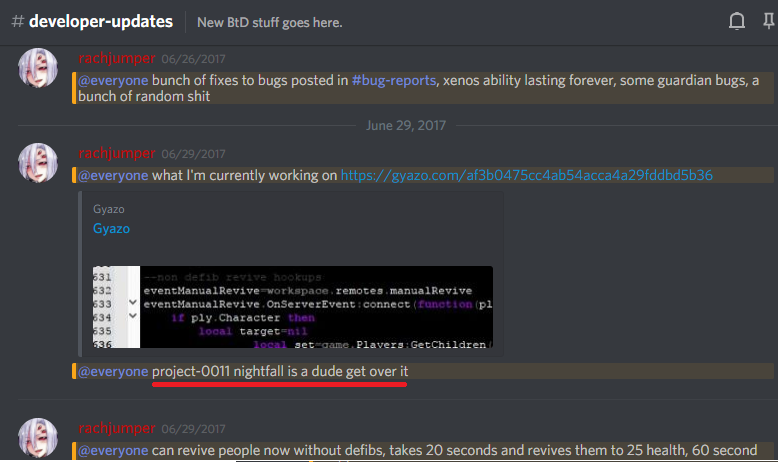Click channel topic 'New BtD stuff goes here.'
Viewport: 778px width, 462px height.
click(x=269, y=22)
